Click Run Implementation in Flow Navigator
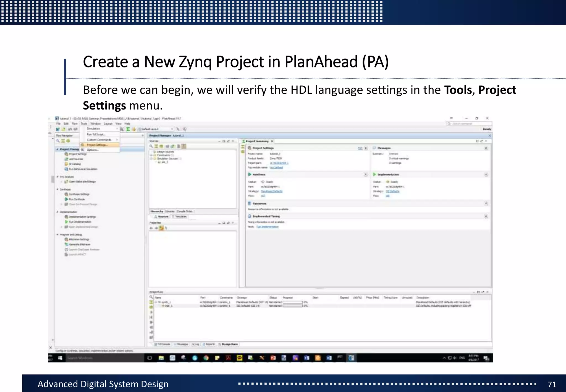This screenshot has width=566, height=392. (78, 222)
